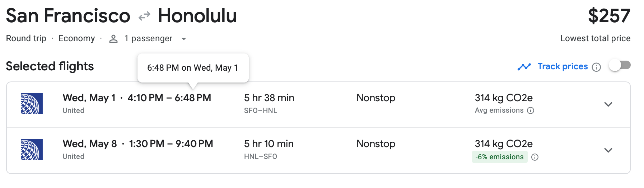This screenshot has height=188, width=644.
Task: Select the Wed, May 8 flight row time
Action: (138, 144)
